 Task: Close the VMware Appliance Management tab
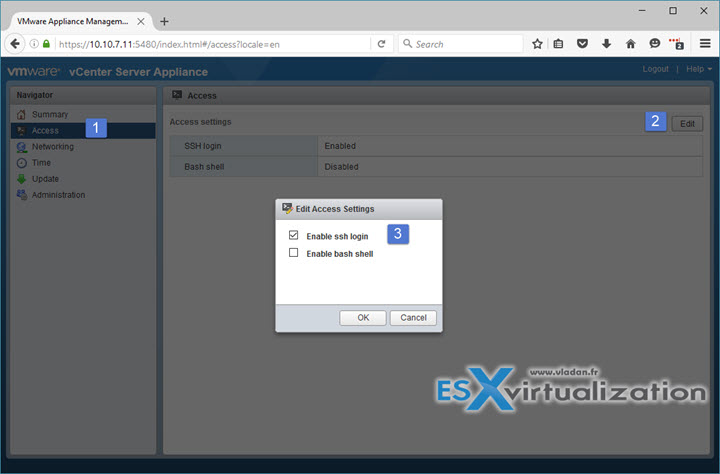pyautogui.click(x=141, y=22)
